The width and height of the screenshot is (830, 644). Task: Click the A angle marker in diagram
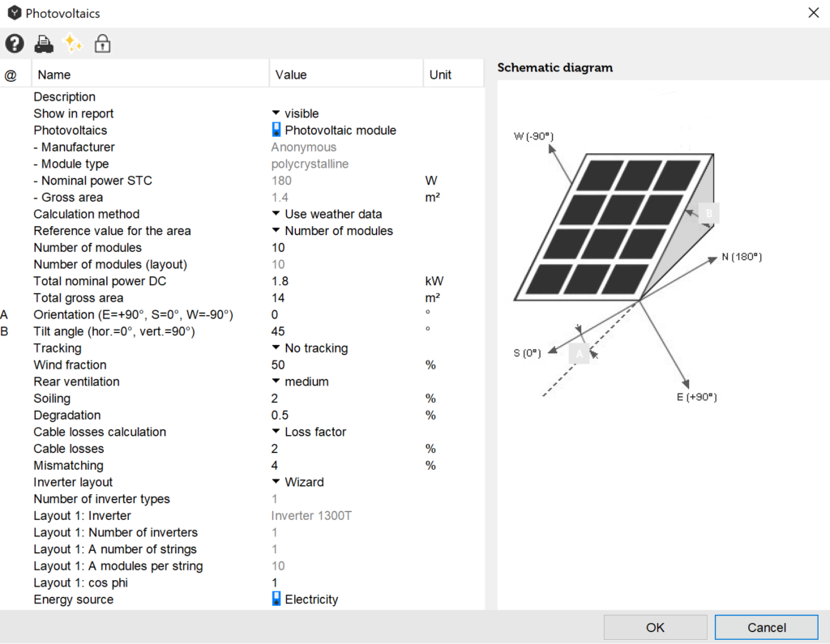(x=579, y=354)
